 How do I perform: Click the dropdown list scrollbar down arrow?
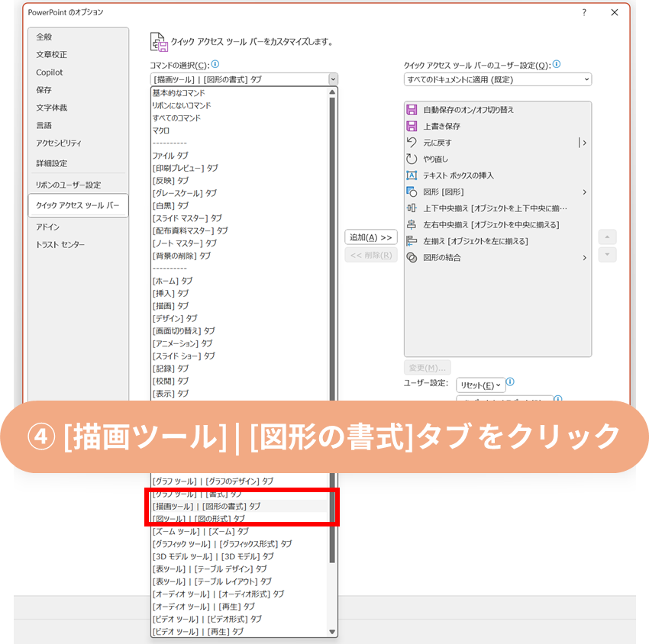pyautogui.click(x=332, y=632)
